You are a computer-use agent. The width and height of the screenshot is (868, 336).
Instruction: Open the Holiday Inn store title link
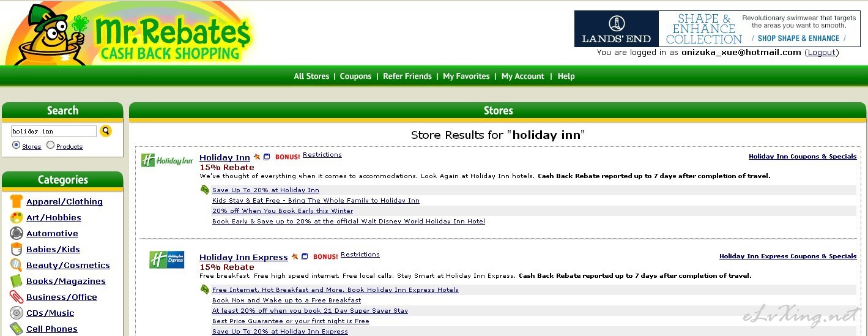click(224, 157)
